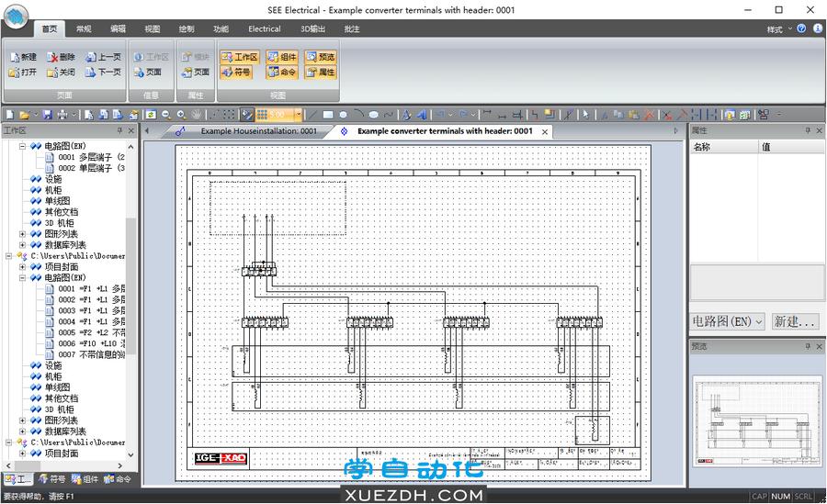Select the draw line tool

312,115
